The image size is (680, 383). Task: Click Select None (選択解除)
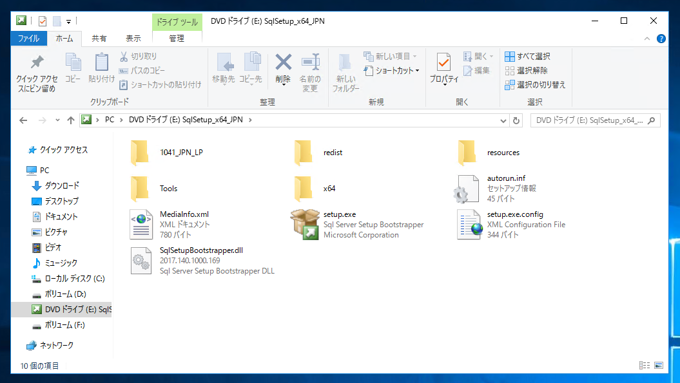[x=526, y=70]
